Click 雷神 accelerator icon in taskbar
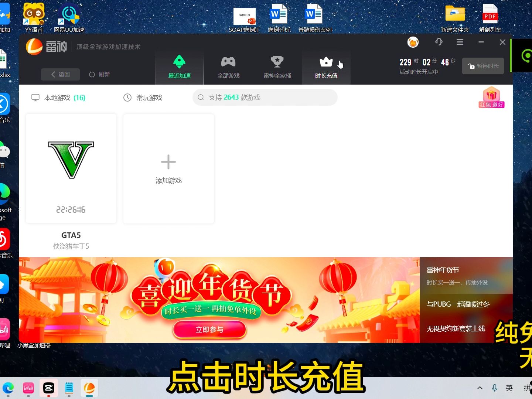Screen dimensions: 532x399 89,388
